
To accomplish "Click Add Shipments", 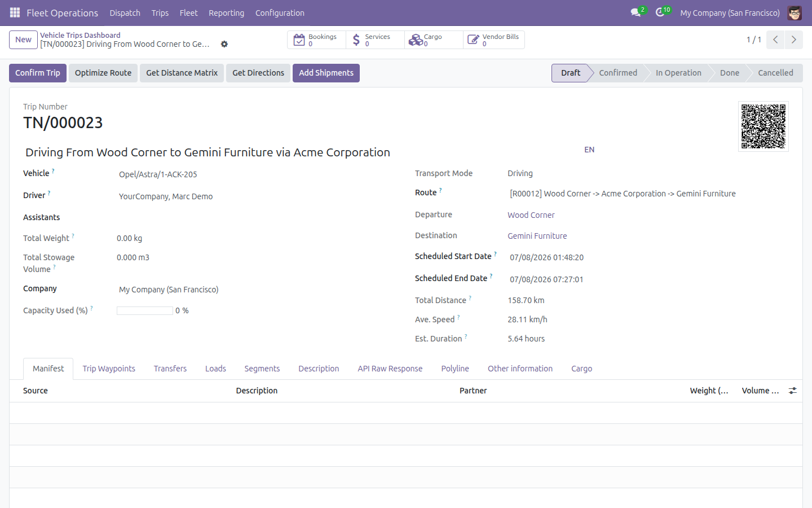I will (x=326, y=73).
